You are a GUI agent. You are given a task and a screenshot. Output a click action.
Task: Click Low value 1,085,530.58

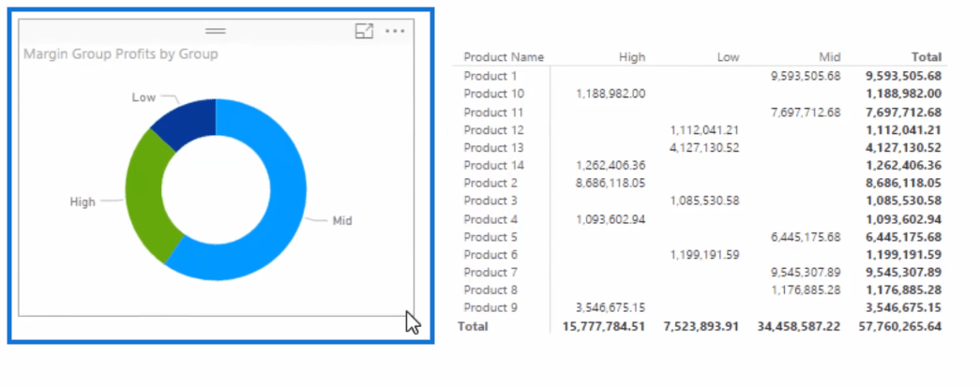[704, 201]
